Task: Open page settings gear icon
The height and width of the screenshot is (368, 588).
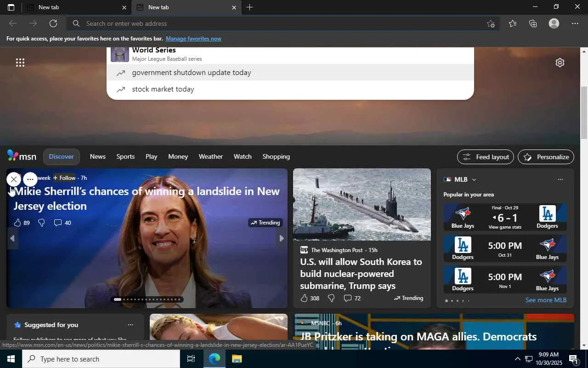Action: click(x=560, y=63)
